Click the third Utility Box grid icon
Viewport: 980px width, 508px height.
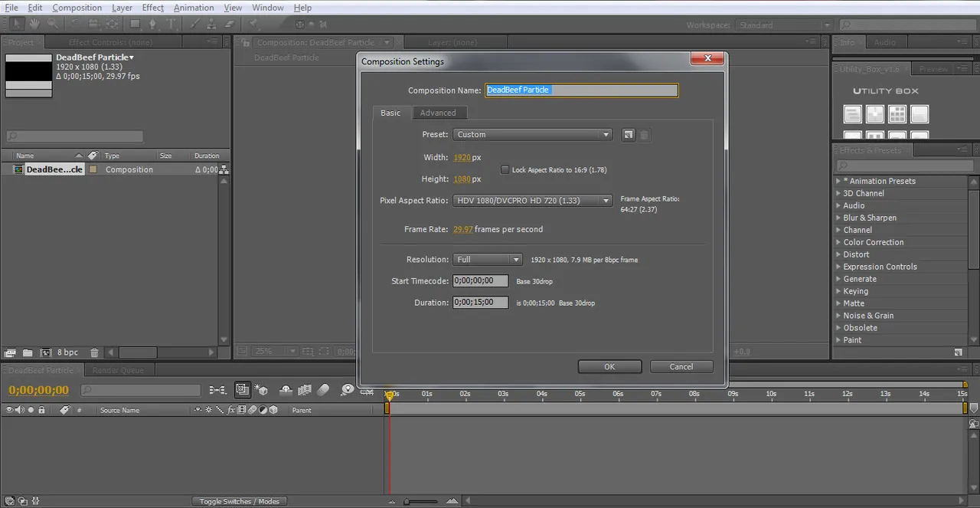tap(897, 114)
